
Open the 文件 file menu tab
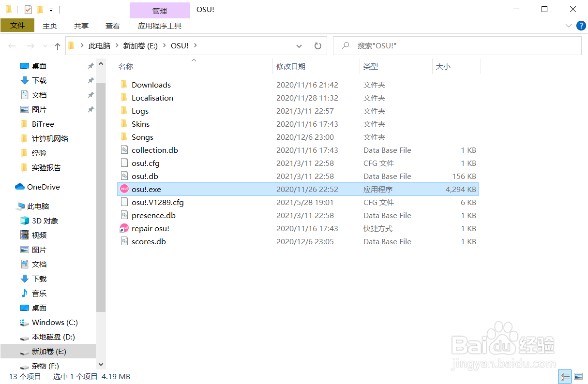[x=17, y=26]
